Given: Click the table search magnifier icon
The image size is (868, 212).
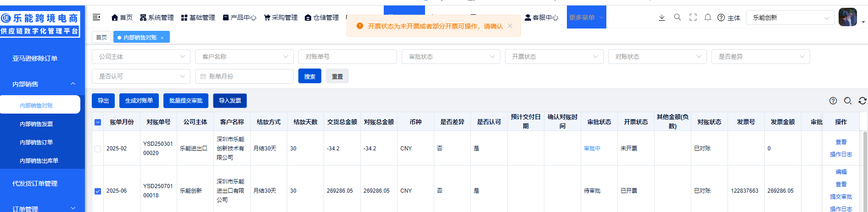Looking at the screenshot, I should pyautogui.click(x=848, y=101).
